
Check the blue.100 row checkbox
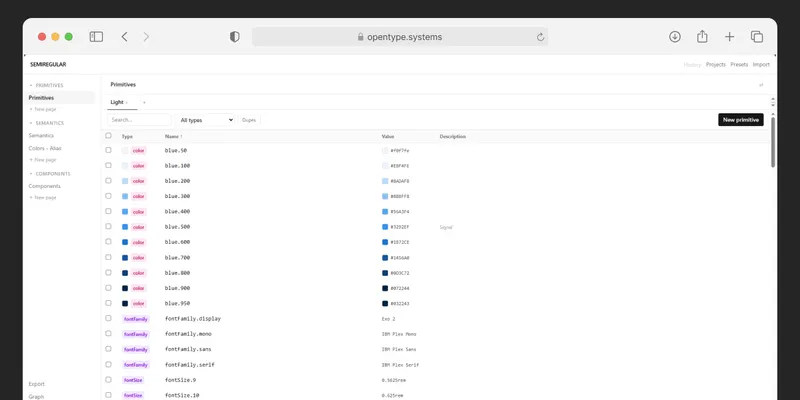(x=108, y=165)
